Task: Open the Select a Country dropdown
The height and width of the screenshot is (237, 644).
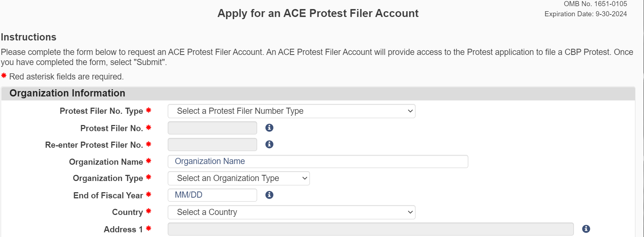Action: pos(291,212)
